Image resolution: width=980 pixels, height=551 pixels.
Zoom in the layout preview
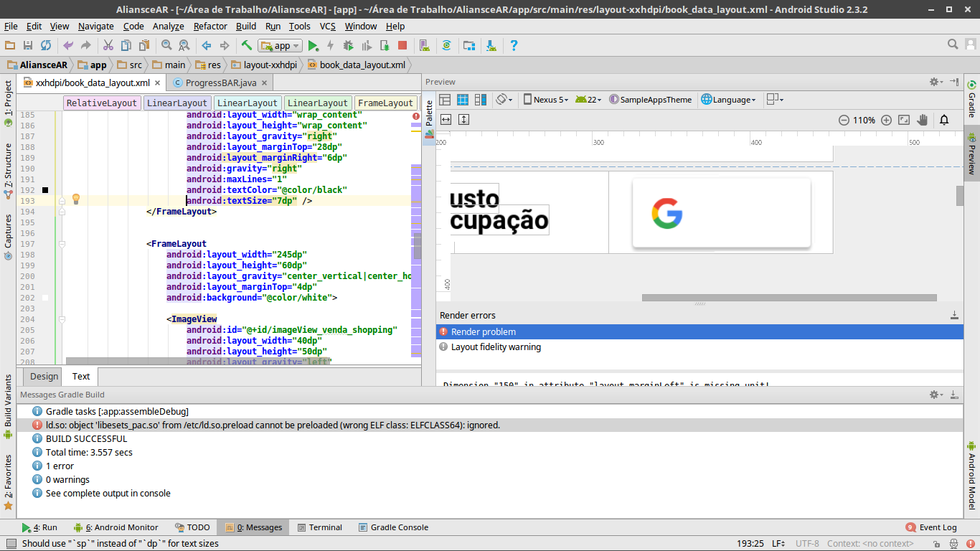(x=886, y=120)
